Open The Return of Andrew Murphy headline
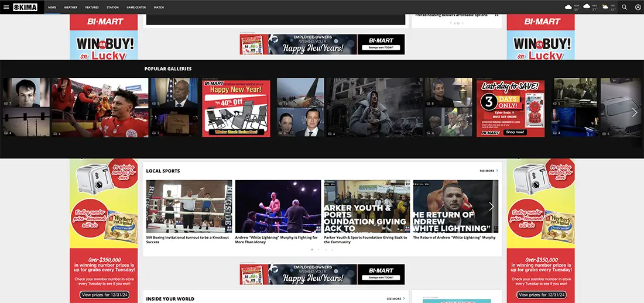Screen dimensions: 644x303 point(454,237)
